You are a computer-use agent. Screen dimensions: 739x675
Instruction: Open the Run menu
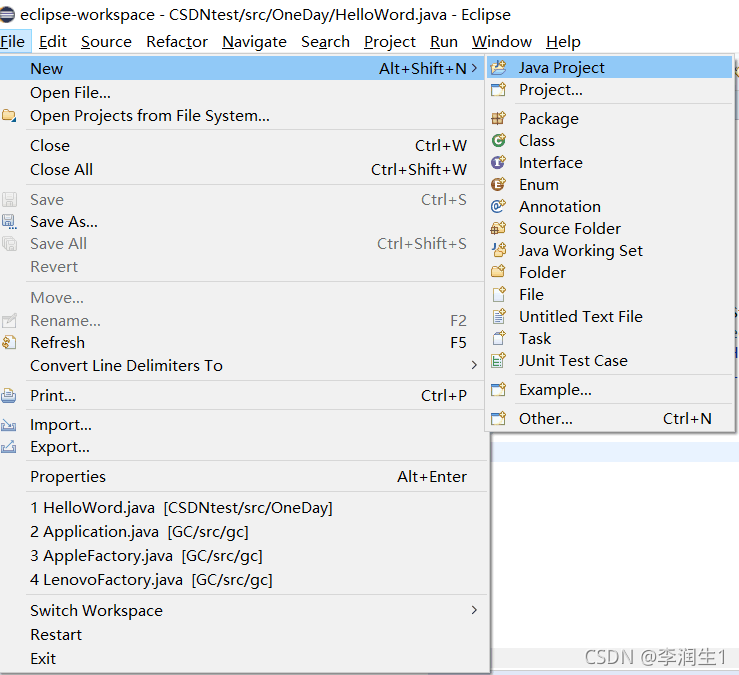pyautogui.click(x=444, y=42)
